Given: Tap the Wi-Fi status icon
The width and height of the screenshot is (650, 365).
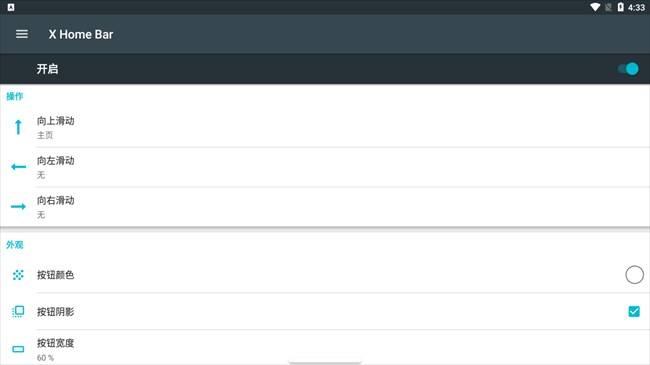Looking at the screenshot, I should [x=595, y=7].
